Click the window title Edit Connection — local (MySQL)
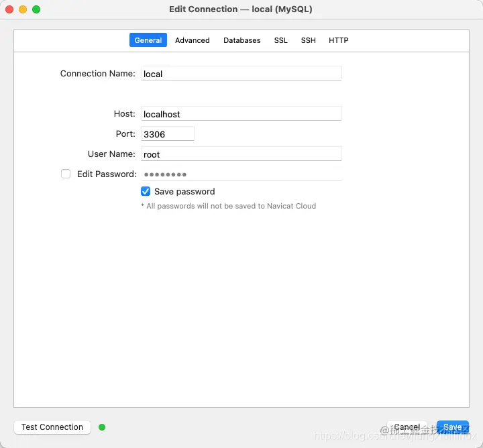 click(x=241, y=9)
